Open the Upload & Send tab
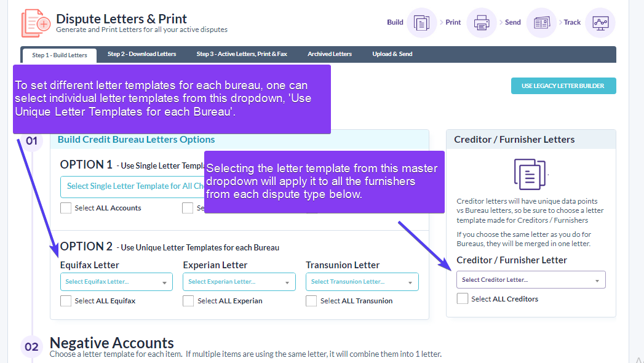Image resolution: width=644 pixels, height=363 pixels. click(x=392, y=54)
